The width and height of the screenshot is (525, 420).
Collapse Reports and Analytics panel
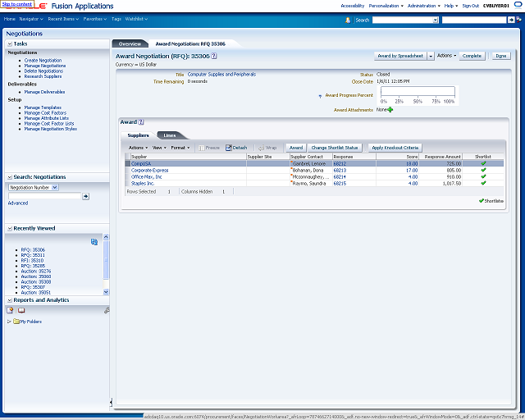click(x=10, y=300)
